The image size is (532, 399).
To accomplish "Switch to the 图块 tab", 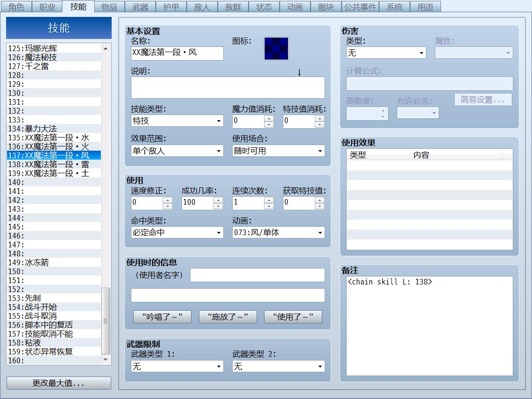I will 326,7.
